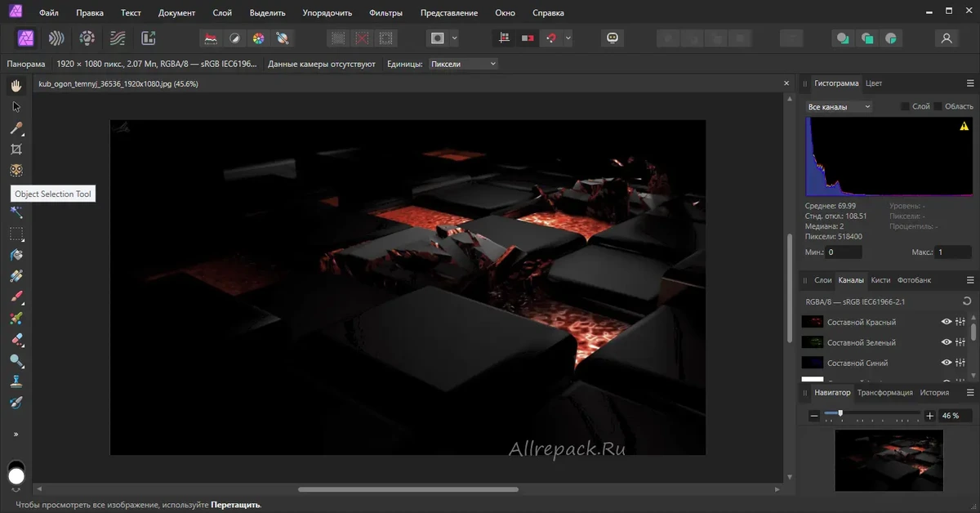Select the Move tool arrow
This screenshot has height=513, width=980.
[16, 107]
